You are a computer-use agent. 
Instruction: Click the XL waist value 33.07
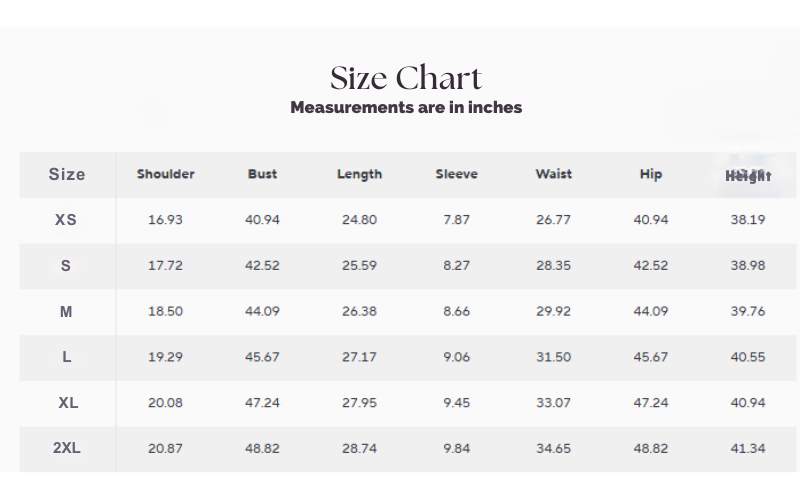pyautogui.click(x=553, y=403)
